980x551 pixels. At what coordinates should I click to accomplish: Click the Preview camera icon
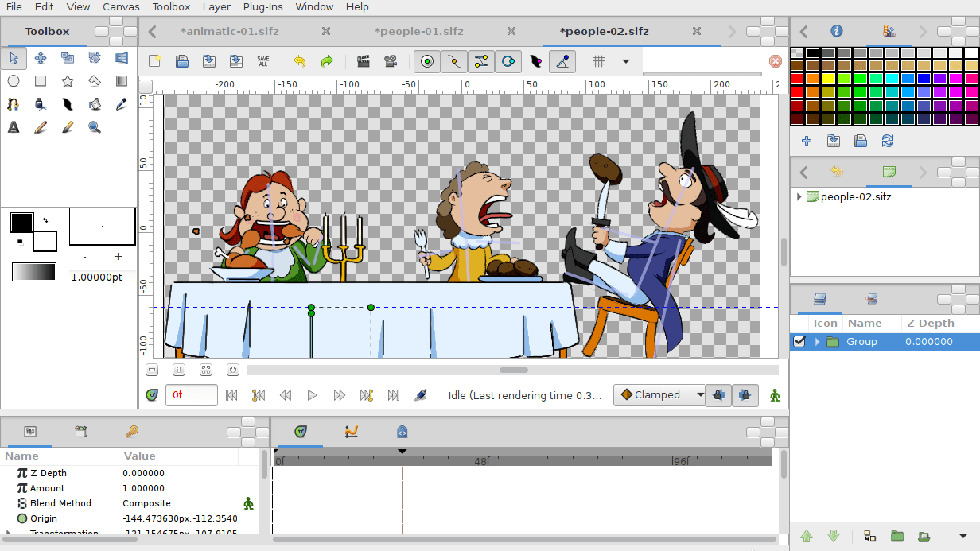click(x=391, y=61)
